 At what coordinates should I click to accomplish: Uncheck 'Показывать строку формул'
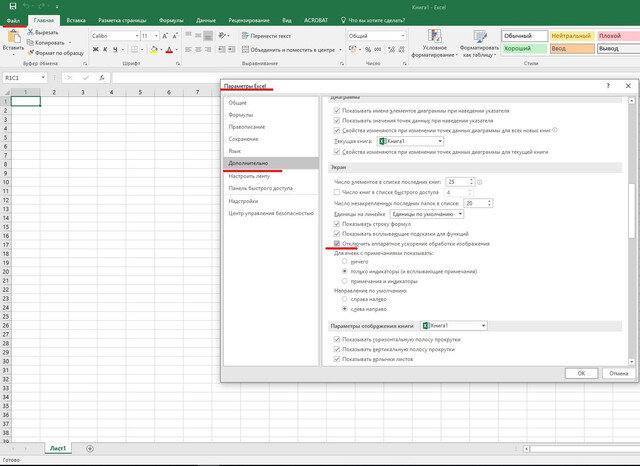(x=337, y=224)
